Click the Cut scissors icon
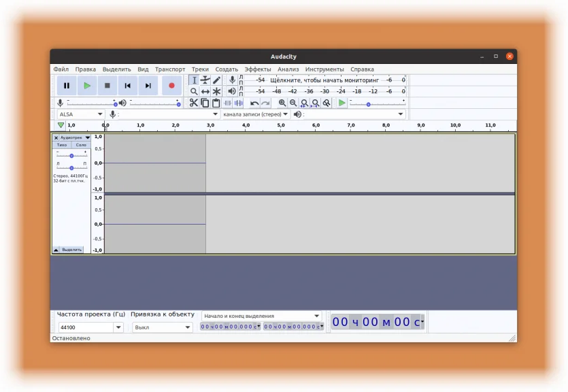This screenshot has width=568, height=392. (194, 103)
